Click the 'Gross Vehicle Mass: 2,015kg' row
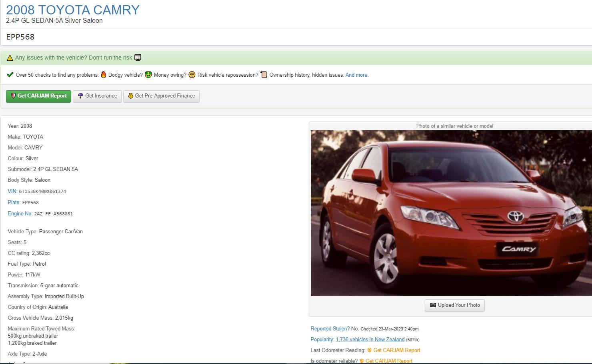 pyautogui.click(x=40, y=318)
